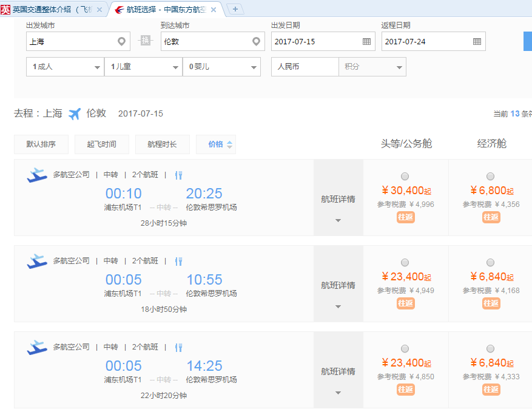Select ¥6,800 economy fare radio button

(490, 177)
